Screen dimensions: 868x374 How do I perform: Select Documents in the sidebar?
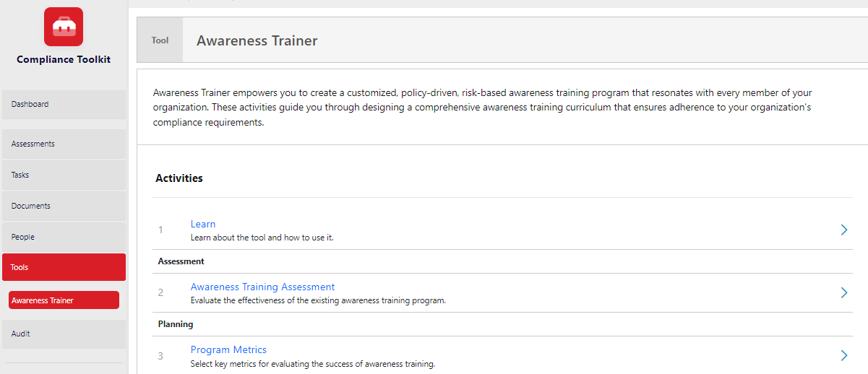tap(64, 206)
